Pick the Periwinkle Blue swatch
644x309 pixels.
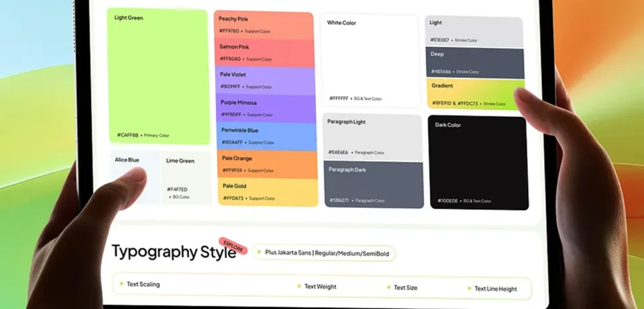point(268,136)
